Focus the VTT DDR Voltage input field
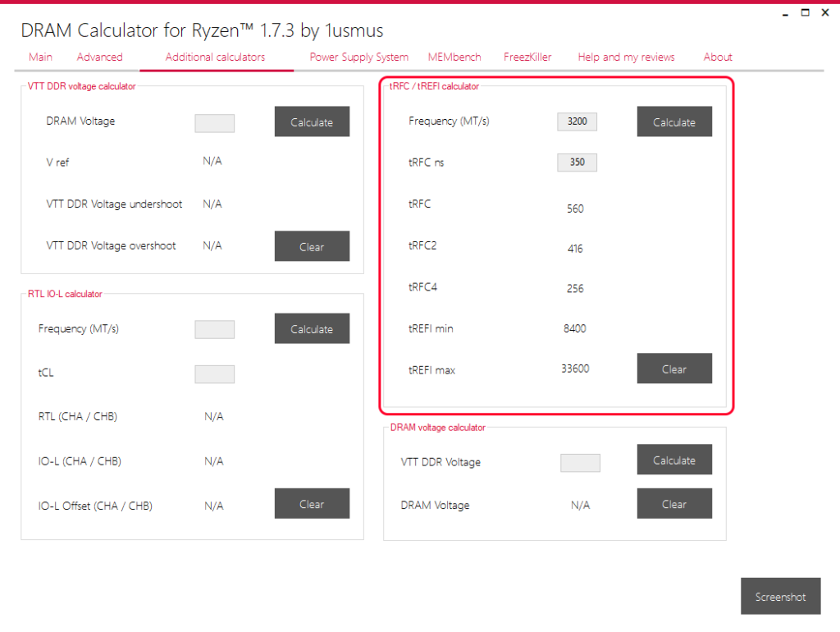This screenshot has height=632, width=840. click(x=580, y=463)
